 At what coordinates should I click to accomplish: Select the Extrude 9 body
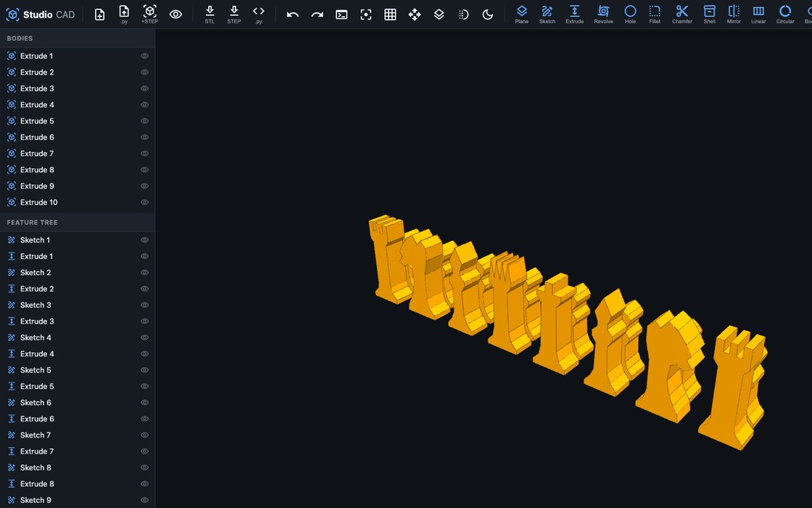pyautogui.click(x=77, y=186)
